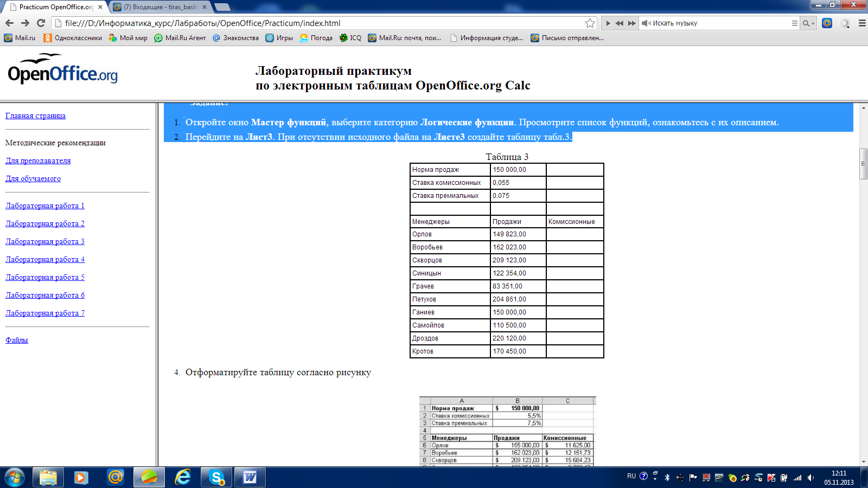Open the ICQ bookmark
Image resolution: width=868 pixels, height=488 pixels.
coord(350,38)
